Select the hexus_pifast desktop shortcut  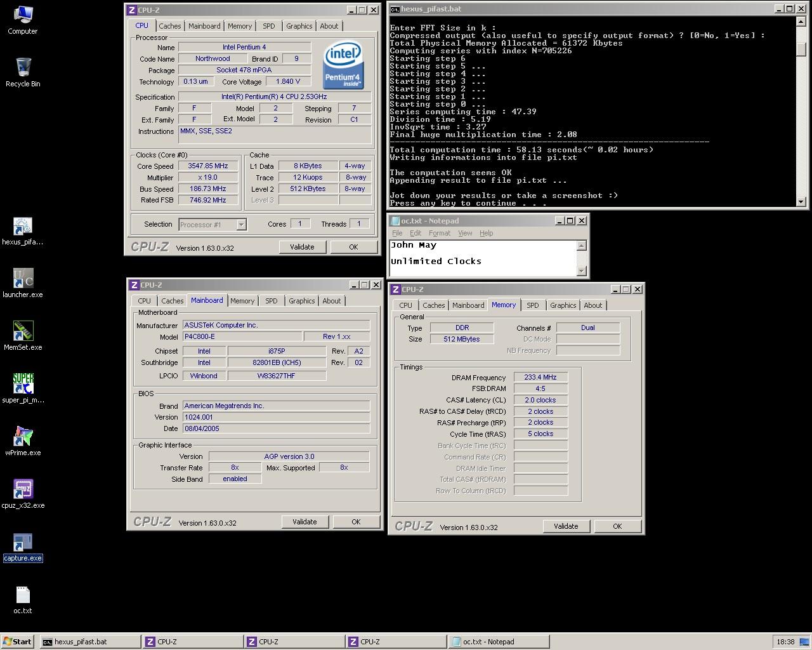click(23, 231)
